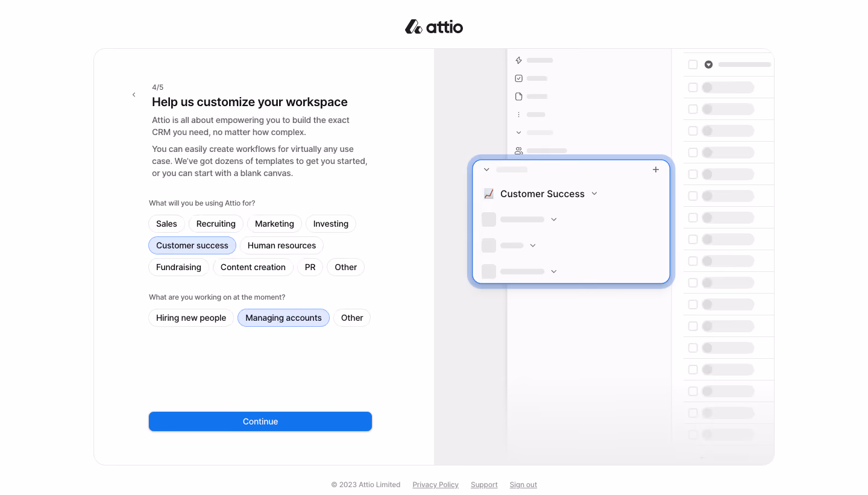This screenshot has height=495, width=868.
Task: Click heading 'Help us customize your workspace'
Action: click(x=250, y=102)
